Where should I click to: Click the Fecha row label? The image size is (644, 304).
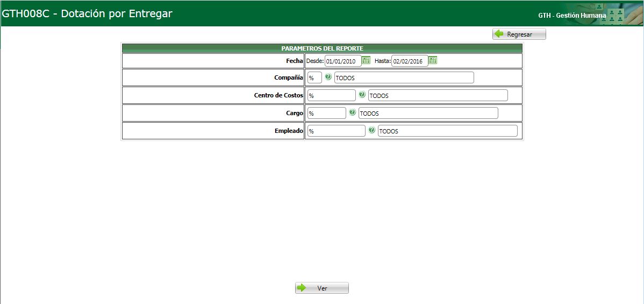[295, 61]
